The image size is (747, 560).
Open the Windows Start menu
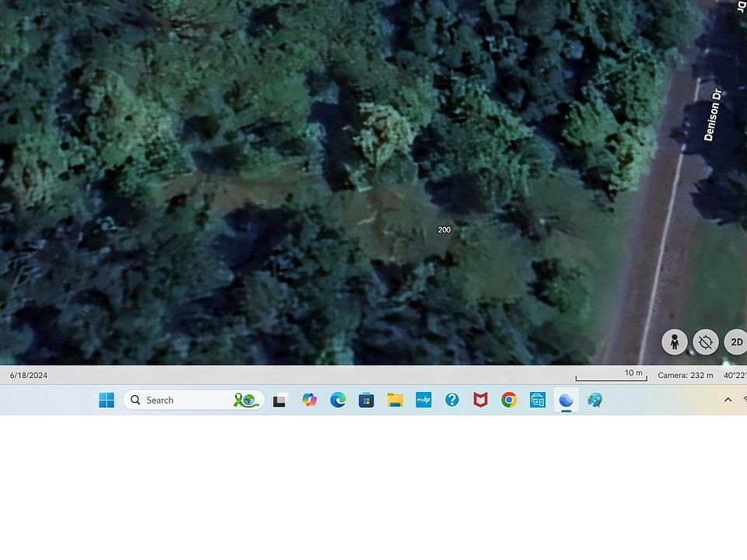pyautogui.click(x=107, y=400)
